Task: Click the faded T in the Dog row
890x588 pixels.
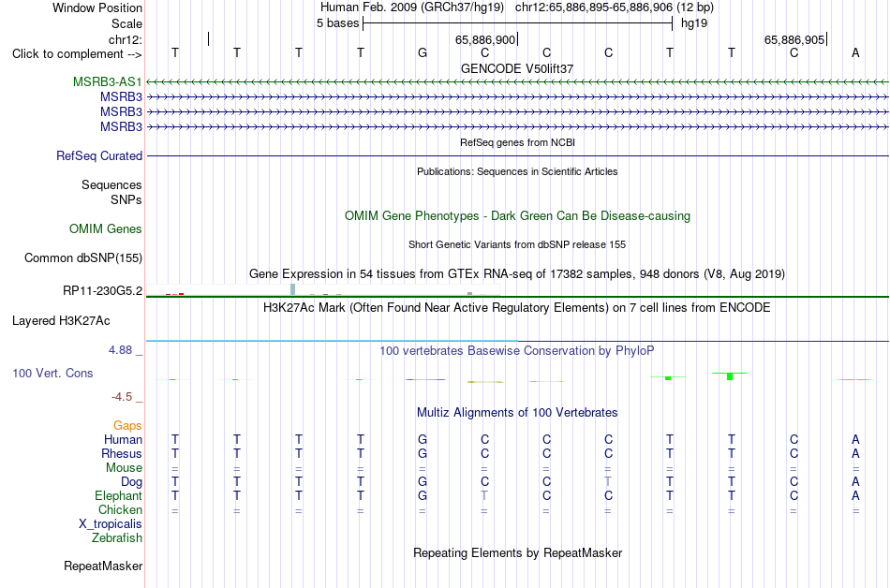Action: 608,481
